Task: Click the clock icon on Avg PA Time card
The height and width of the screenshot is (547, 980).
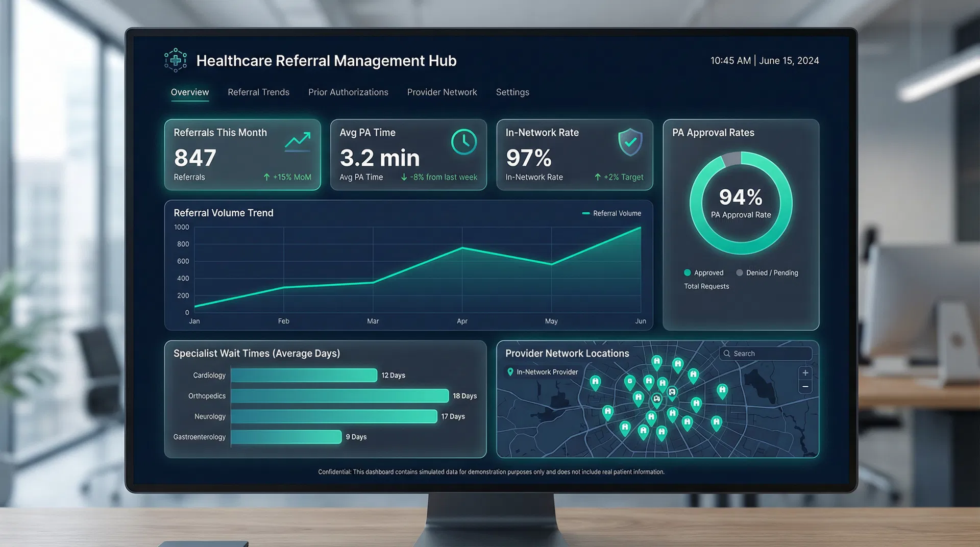Action: (463, 142)
